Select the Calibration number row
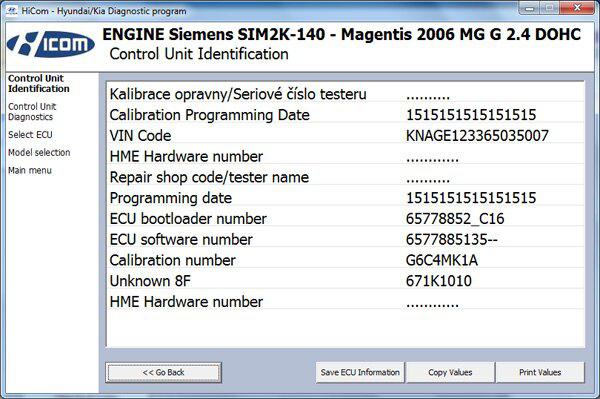This screenshot has width=600, height=399. tap(346, 261)
